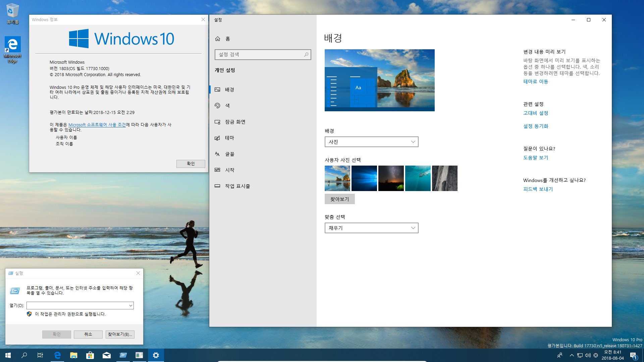Close the Windows 정보 dialog

(203, 19)
